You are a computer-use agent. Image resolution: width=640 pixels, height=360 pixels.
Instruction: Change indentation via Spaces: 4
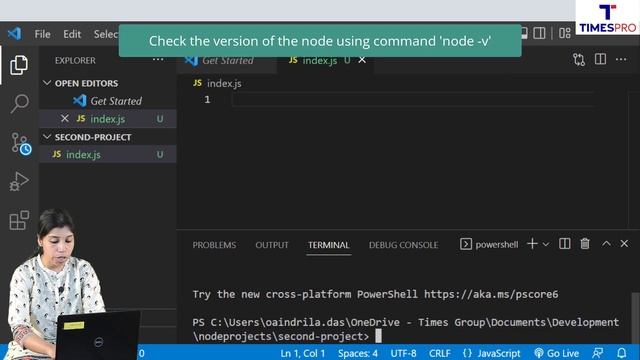358,353
